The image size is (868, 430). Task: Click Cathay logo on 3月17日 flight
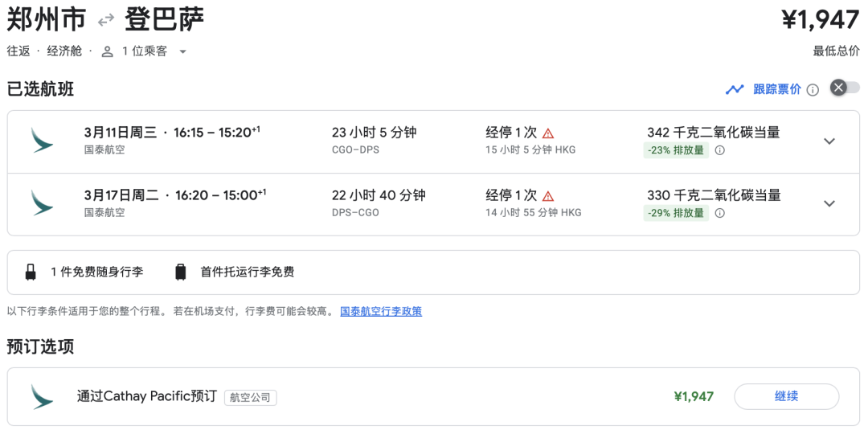[x=42, y=203]
